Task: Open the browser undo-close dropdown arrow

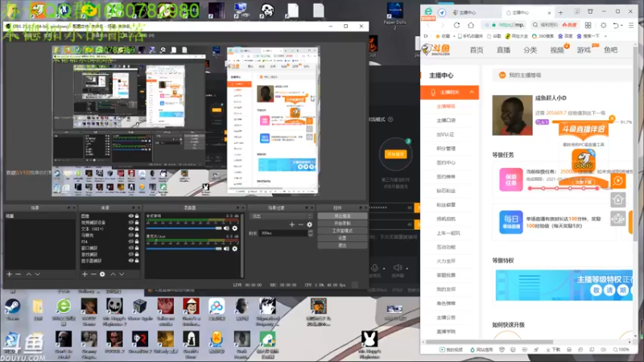Action: (x=621, y=26)
